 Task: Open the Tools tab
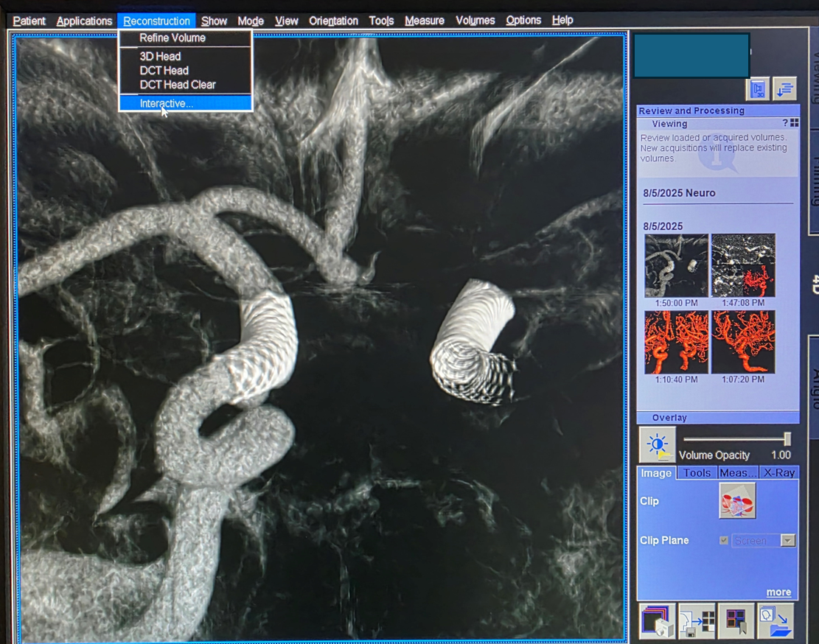pos(697,473)
